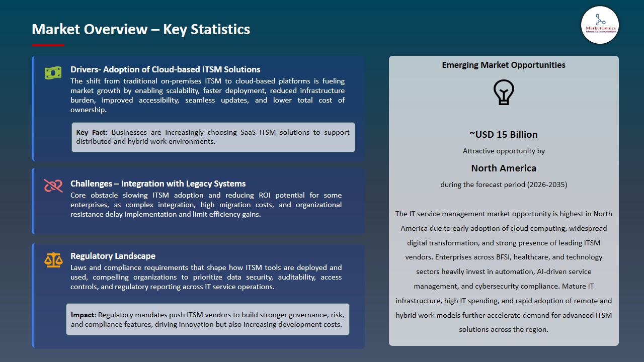
Task: Click the 'North America' bold label
Action: pos(504,168)
